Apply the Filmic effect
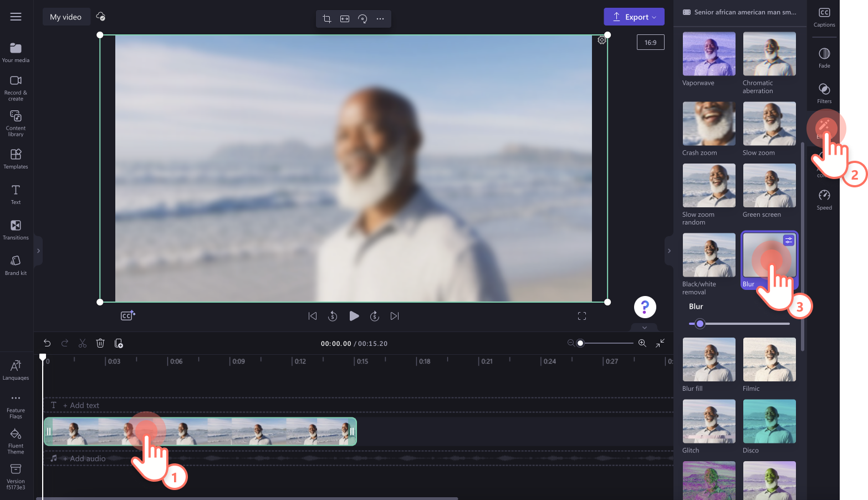The height and width of the screenshot is (500, 868). click(x=769, y=359)
